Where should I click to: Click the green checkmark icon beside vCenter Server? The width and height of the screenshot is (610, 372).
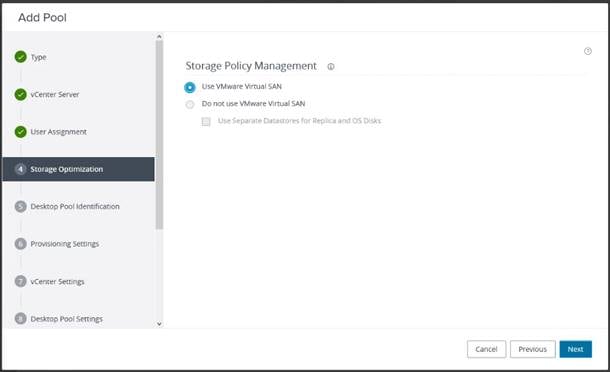point(20,94)
